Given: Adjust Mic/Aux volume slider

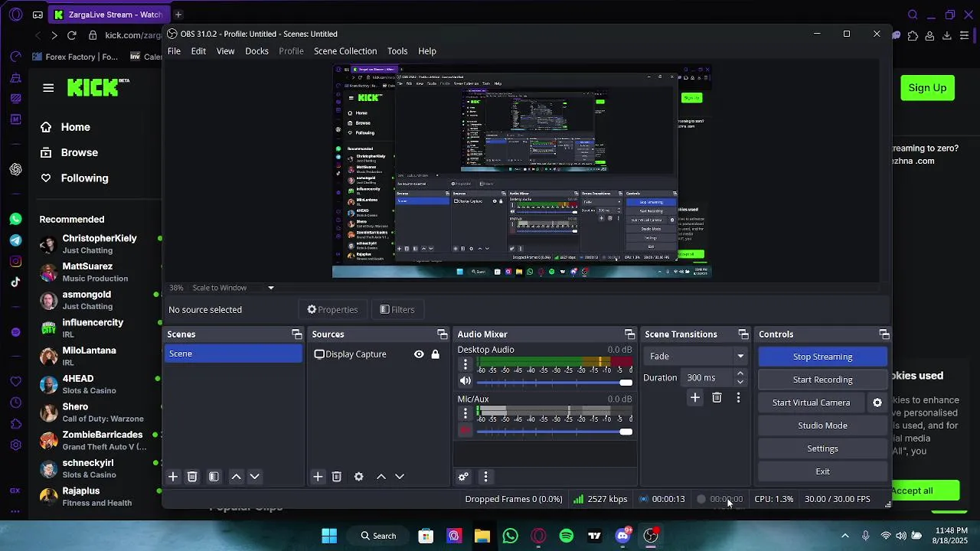Looking at the screenshot, I should [554, 432].
